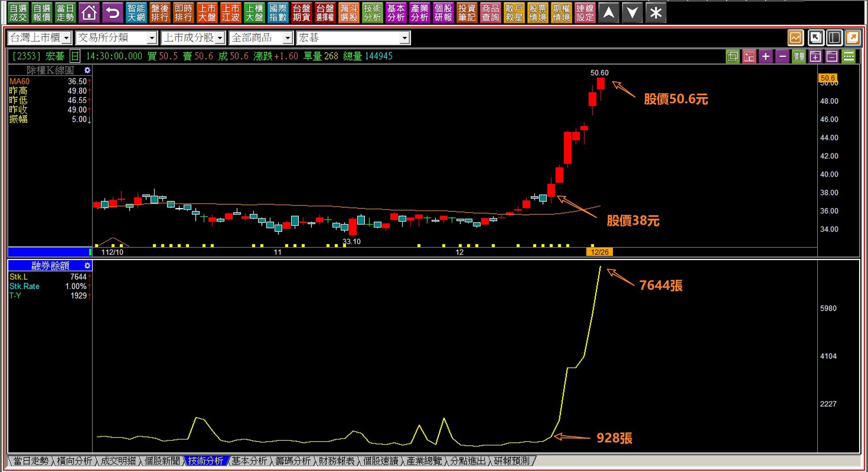
Task: Switch to the 財務報表 tab
Action: 337,461
